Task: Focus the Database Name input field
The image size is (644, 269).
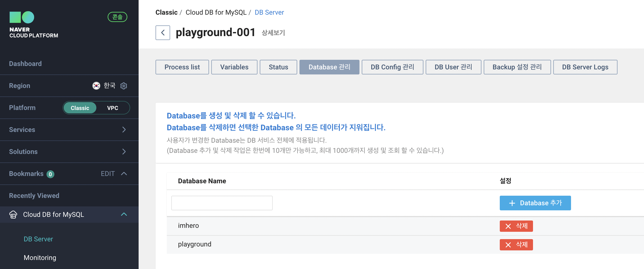Action: click(x=222, y=203)
